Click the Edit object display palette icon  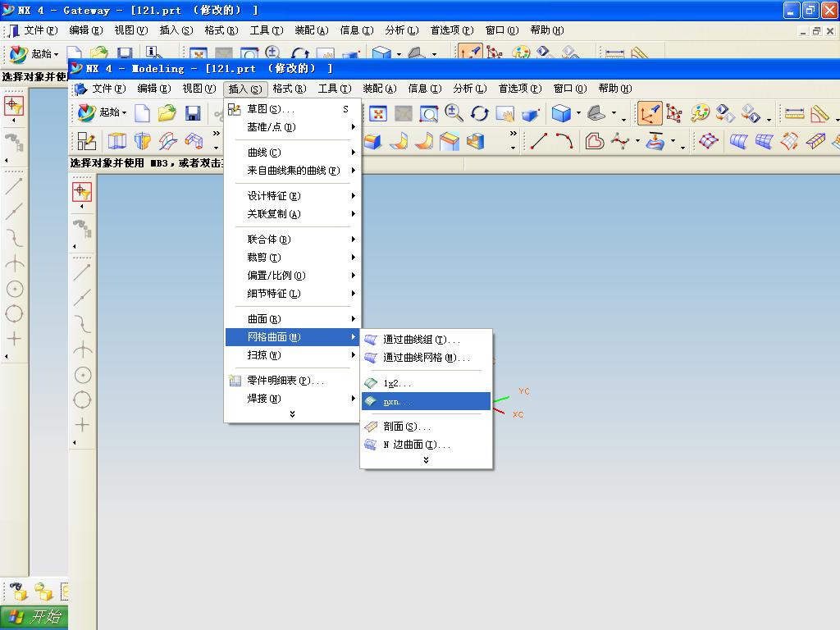[700, 113]
